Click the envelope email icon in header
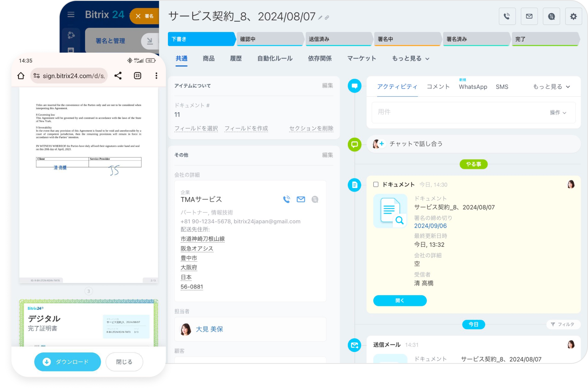 pos(529,16)
